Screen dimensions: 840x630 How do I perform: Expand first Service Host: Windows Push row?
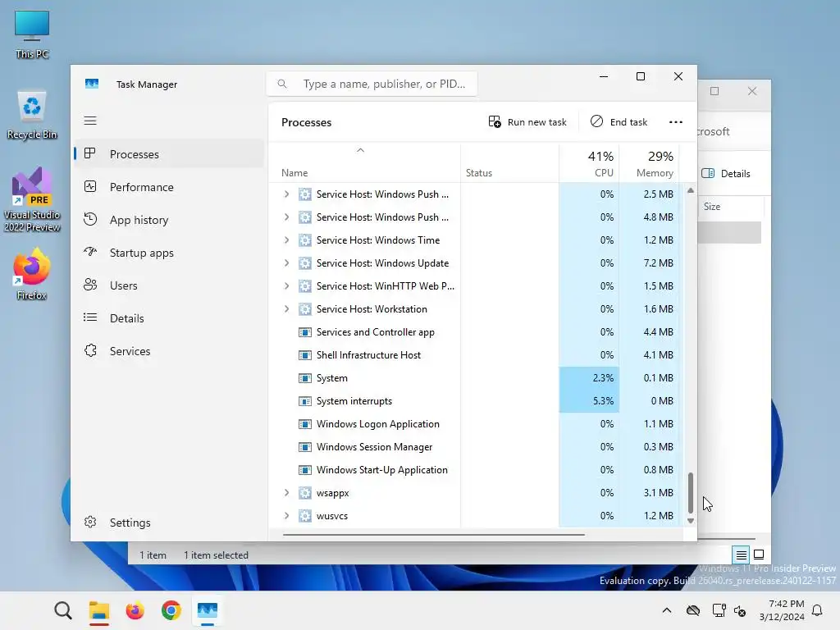tap(286, 194)
